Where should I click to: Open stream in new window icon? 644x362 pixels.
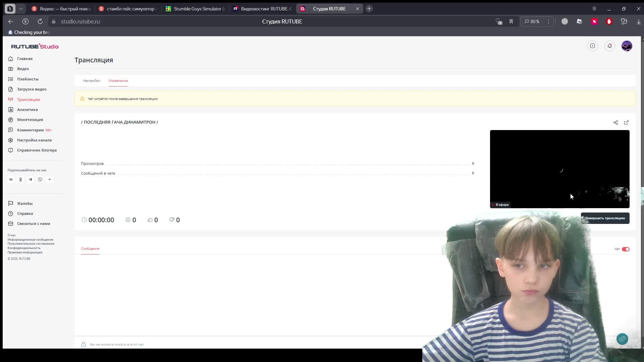click(x=626, y=123)
